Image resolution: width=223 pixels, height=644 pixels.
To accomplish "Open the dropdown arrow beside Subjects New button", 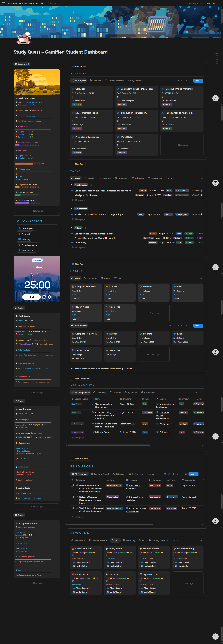I will click(202, 81).
